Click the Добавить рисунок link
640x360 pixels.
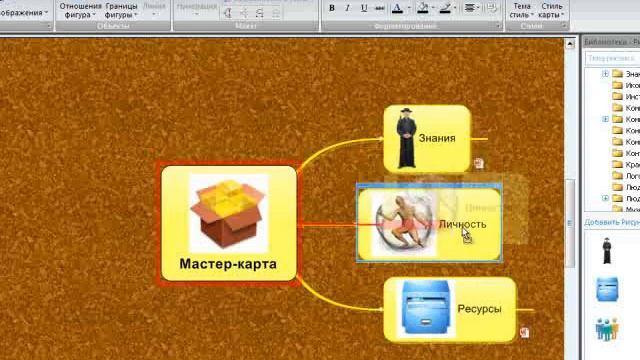[612, 222]
